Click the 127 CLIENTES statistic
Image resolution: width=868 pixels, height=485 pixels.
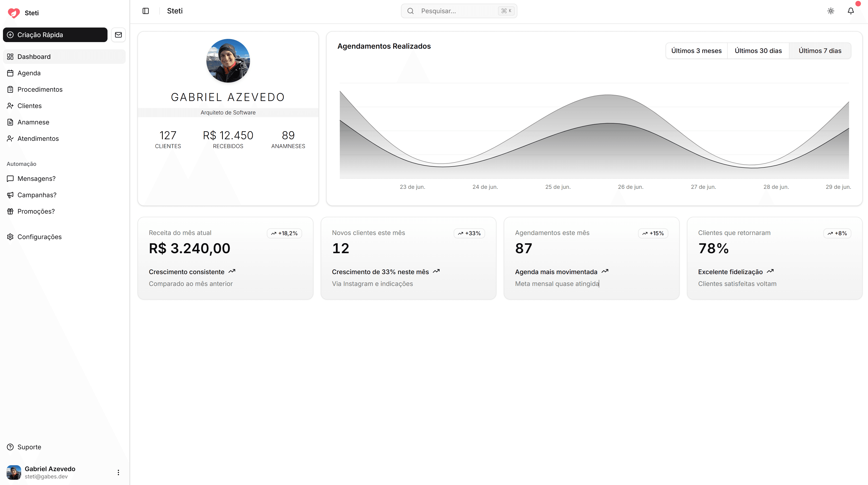(x=168, y=139)
